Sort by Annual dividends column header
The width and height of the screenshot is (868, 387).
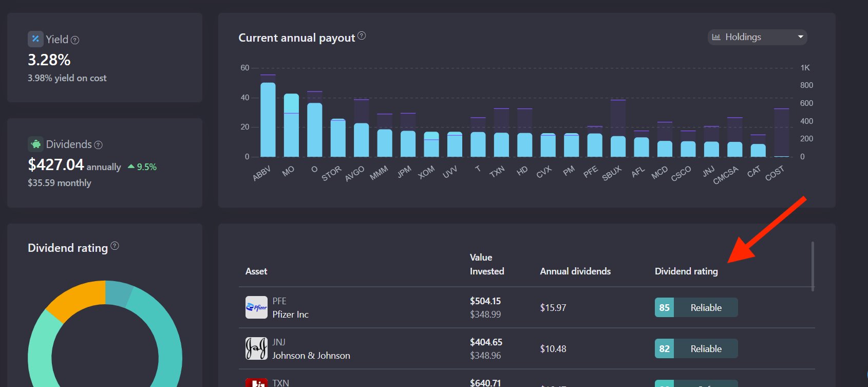coord(575,271)
